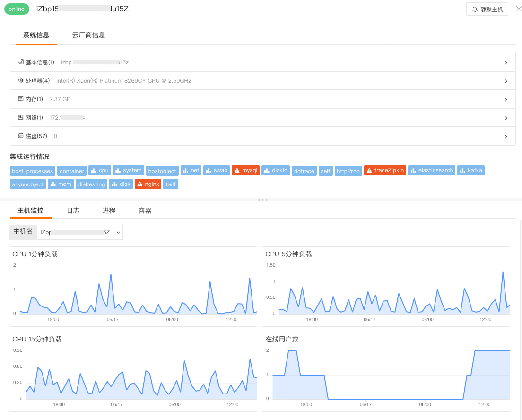
Task: Click the chart icon on elasticsearch tag
Action: pos(413,171)
